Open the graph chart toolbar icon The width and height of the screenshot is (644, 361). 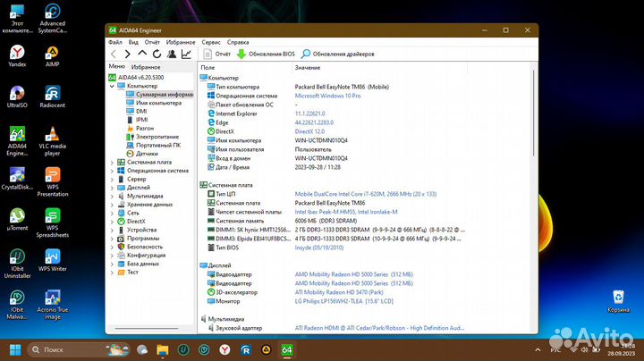(x=186, y=54)
